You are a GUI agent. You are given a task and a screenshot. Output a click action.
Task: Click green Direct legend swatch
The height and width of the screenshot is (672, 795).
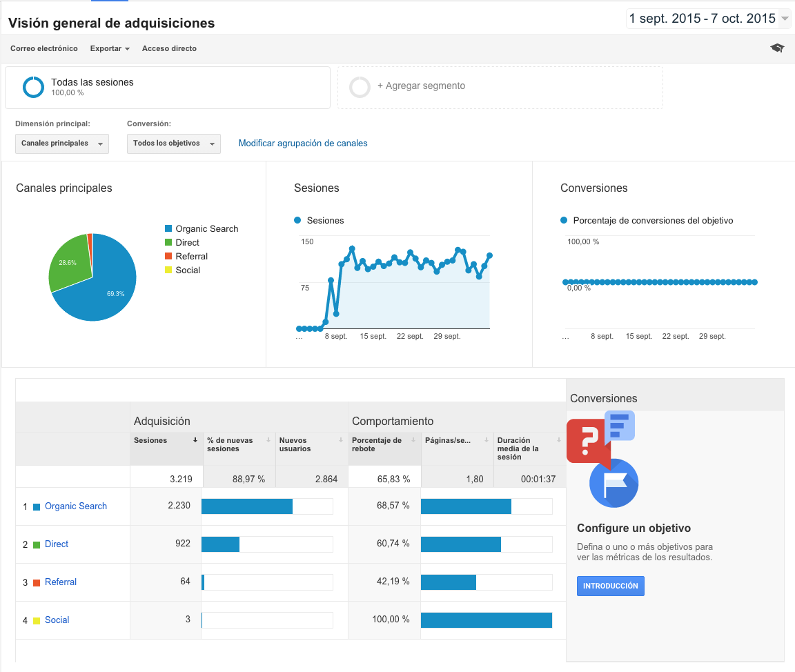click(x=168, y=242)
